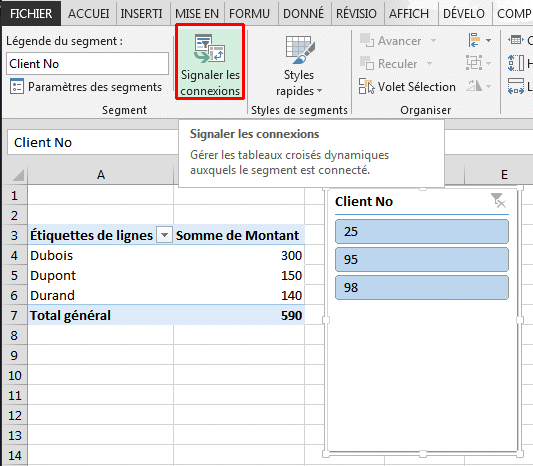Image resolution: width=533 pixels, height=466 pixels.
Task: Select the cell with value 150
Action: tap(239, 275)
